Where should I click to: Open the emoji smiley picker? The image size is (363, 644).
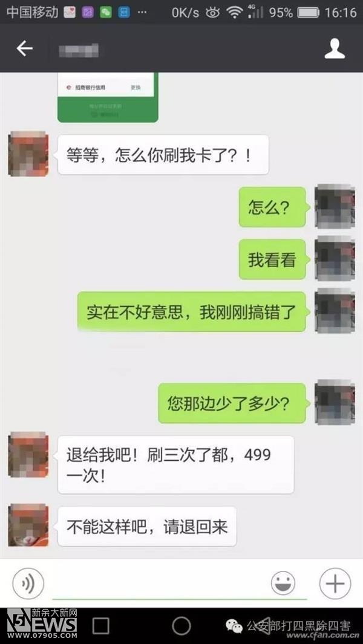283,583
